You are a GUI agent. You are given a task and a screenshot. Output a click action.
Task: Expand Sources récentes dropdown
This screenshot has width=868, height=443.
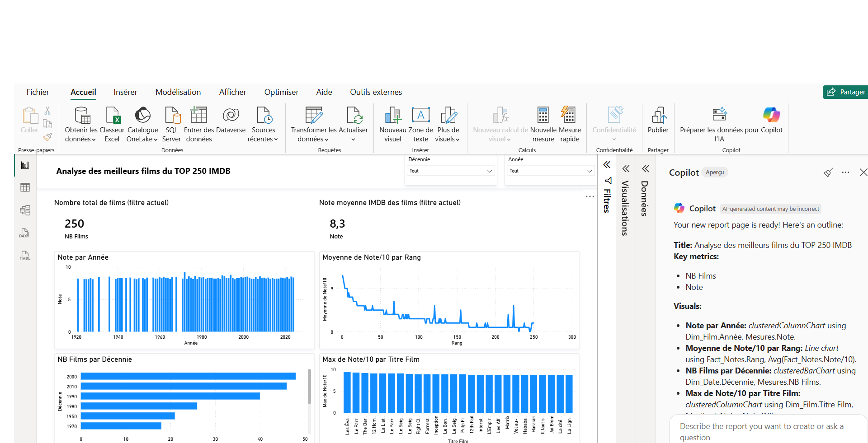[x=275, y=139]
